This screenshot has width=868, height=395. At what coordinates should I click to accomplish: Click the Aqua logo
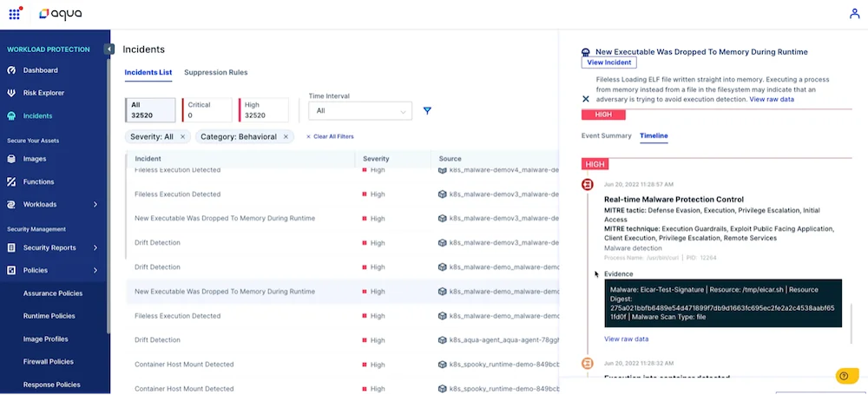click(61, 15)
